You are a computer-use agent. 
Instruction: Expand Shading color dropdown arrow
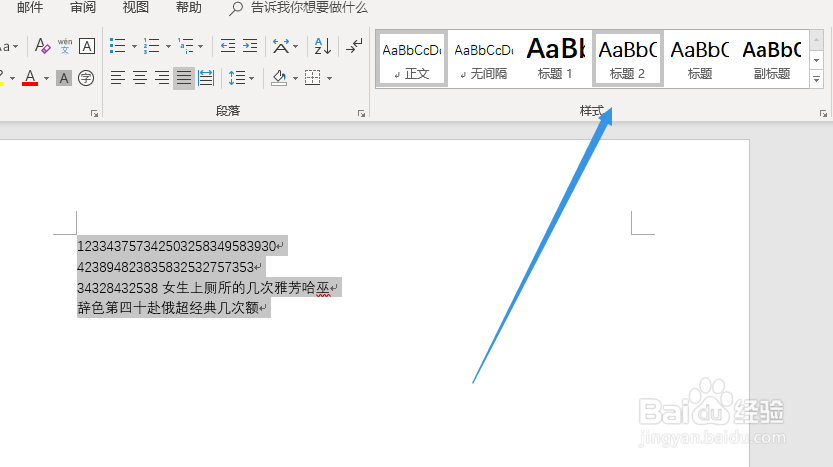[x=295, y=79]
